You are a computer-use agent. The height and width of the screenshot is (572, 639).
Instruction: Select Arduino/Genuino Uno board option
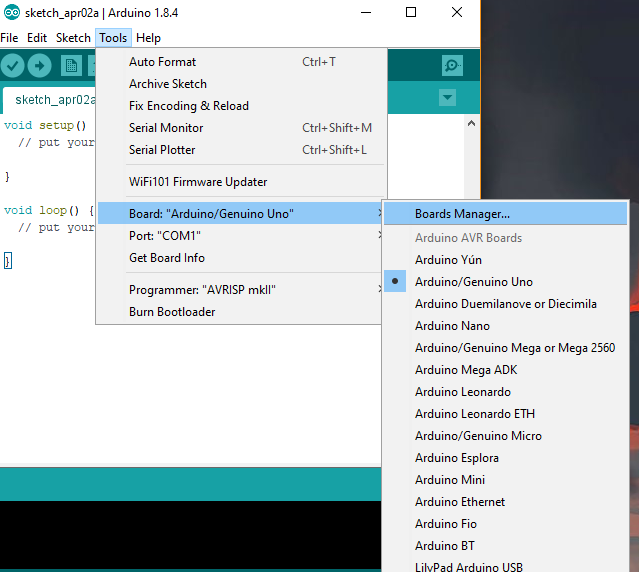click(x=473, y=282)
